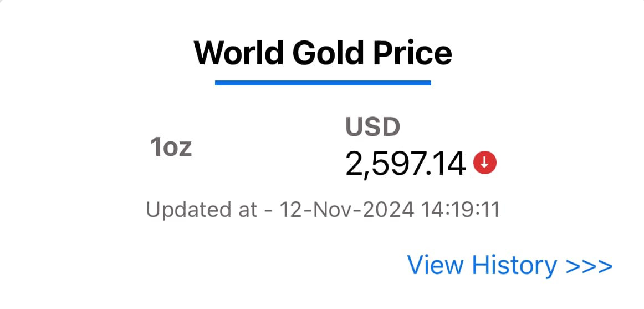Click the 14:19:11 time stamp
Image resolution: width=644 pixels, height=309 pixels.
[x=461, y=210]
